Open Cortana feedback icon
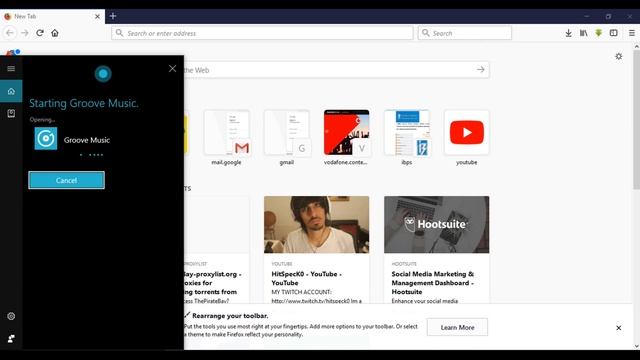This screenshot has width=640, height=360. coord(11,339)
